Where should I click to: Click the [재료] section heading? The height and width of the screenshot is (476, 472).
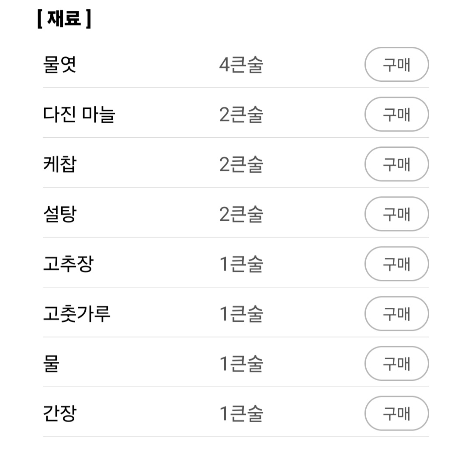tap(64, 18)
